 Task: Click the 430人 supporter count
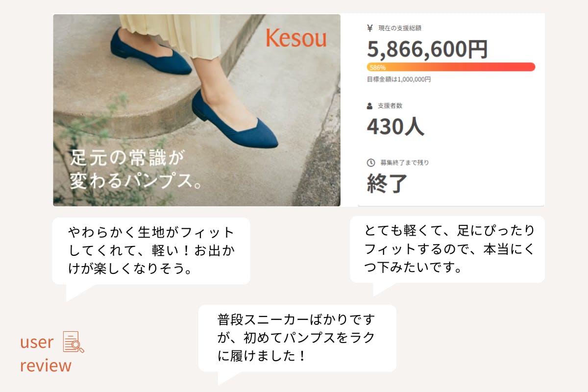(x=395, y=126)
